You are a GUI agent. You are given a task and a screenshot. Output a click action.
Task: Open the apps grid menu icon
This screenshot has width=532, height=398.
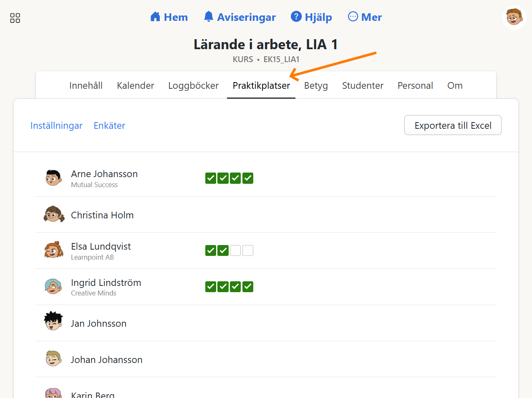(15, 18)
